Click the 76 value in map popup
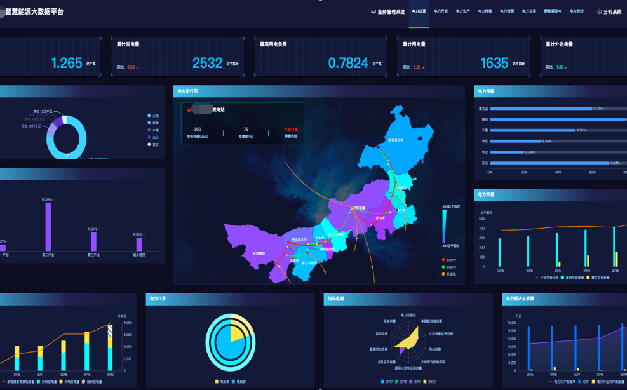Viewport: 627px width, 390px height. [246, 129]
